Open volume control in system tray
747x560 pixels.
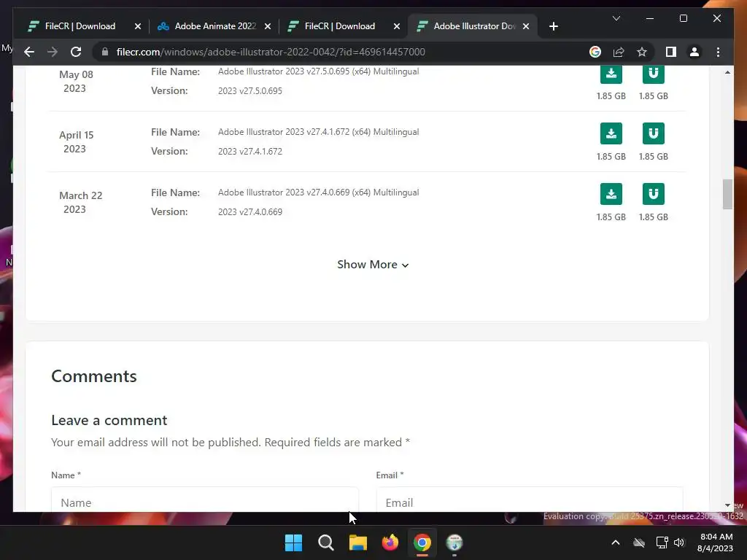(x=679, y=542)
